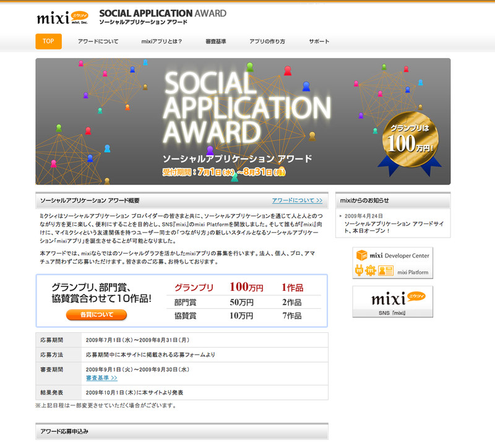
Task: Click サポート in the navigation bar
Action: [x=319, y=41]
